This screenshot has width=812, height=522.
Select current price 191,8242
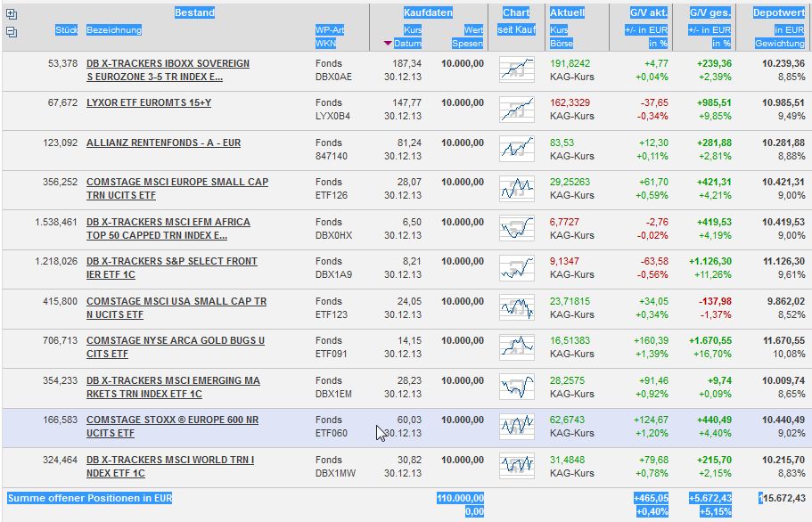(x=570, y=63)
